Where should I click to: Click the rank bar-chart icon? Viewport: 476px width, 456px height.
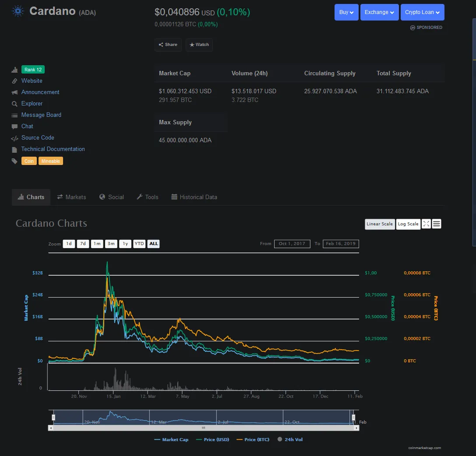point(14,70)
